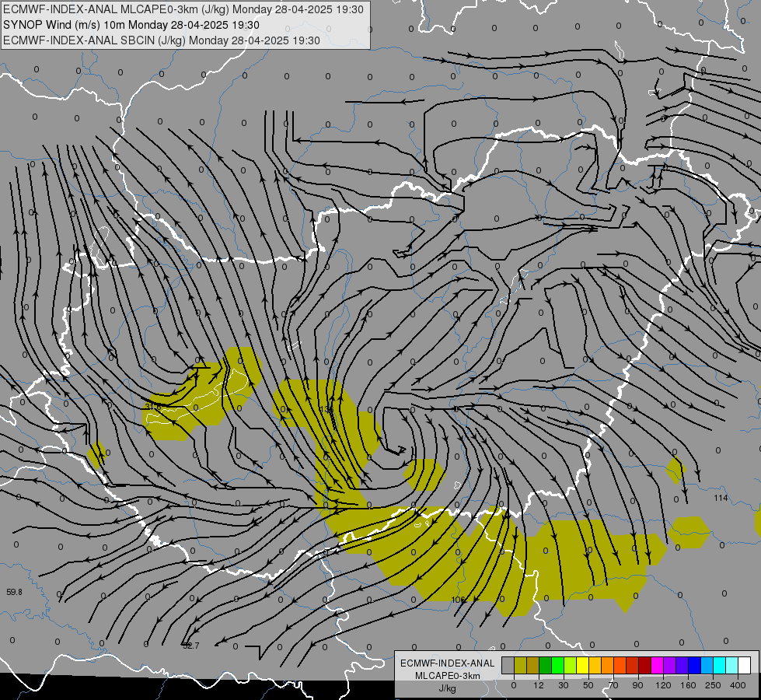Click legend tick label 90
The width and height of the screenshot is (761, 700).
pyautogui.click(x=637, y=685)
